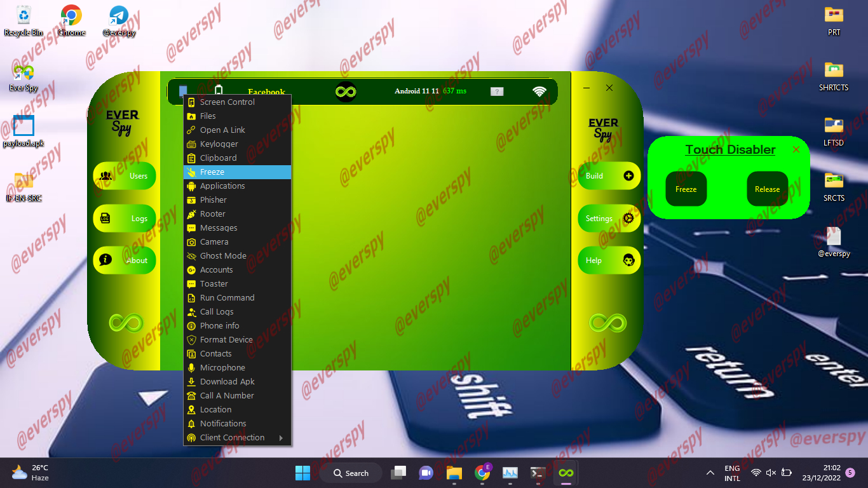The image size is (868, 488).
Task: Click the Facebook label in top bar
Action: [x=266, y=92]
